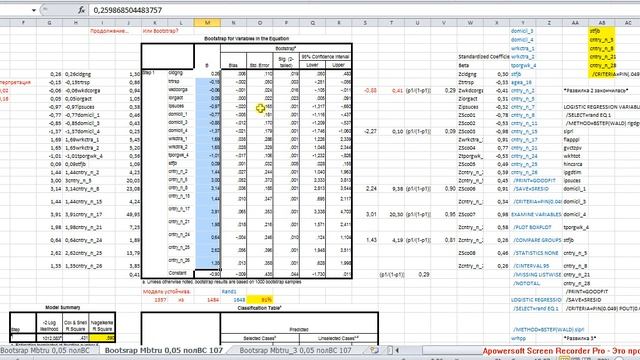Click the cell 'hincsrca' in column AA
The image size is (640, 360).
(x=574, y=164)
